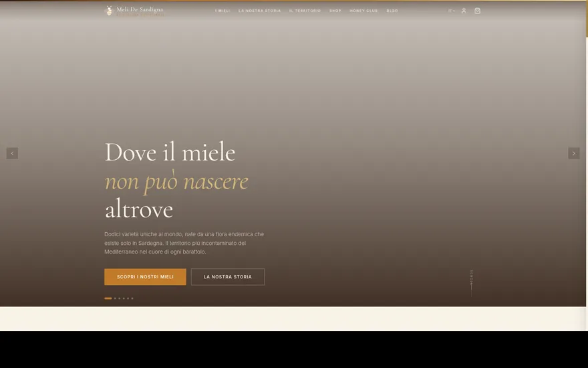
Task: Click Meli De Sardigna logo text
Action: (140, 11)
